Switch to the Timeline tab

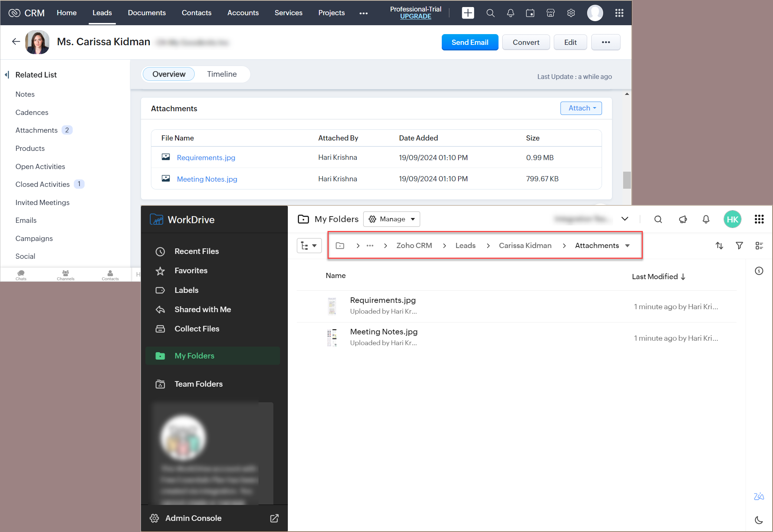click(x=222, y=74)
